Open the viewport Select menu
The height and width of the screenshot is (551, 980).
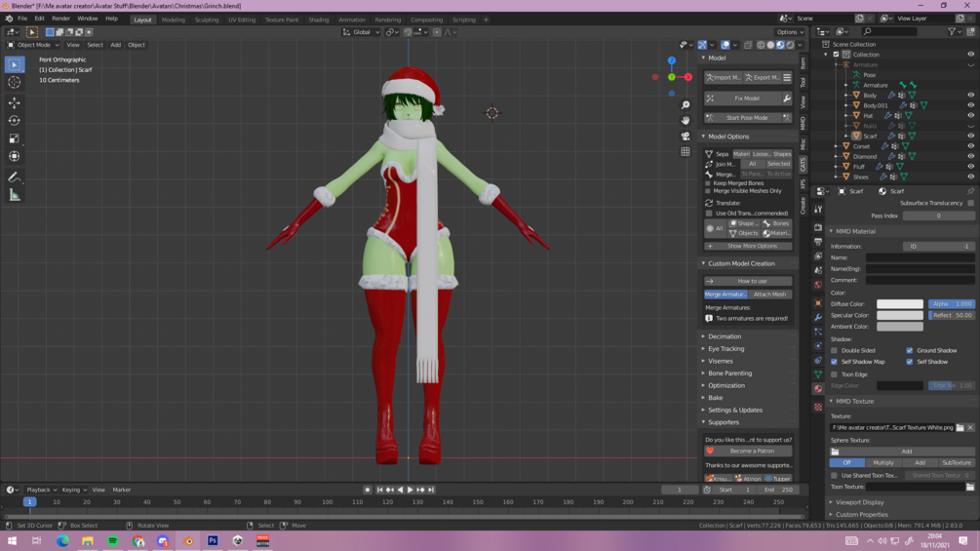[x=95, y=45]
